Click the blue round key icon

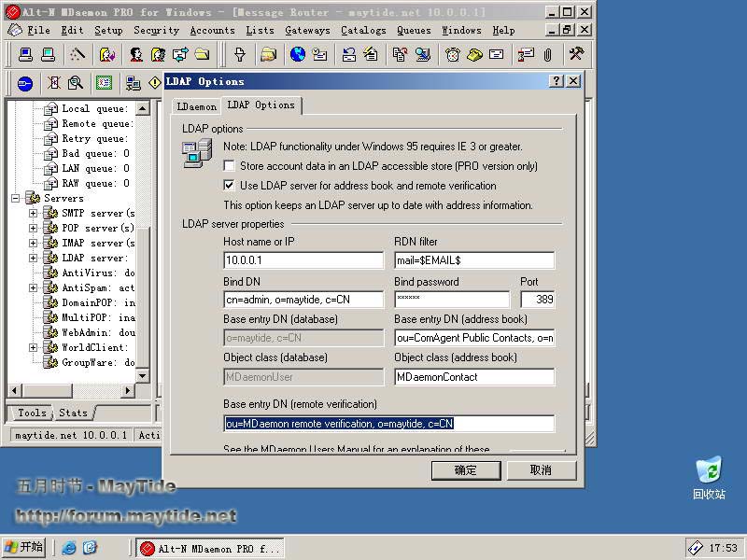(25, 83)
